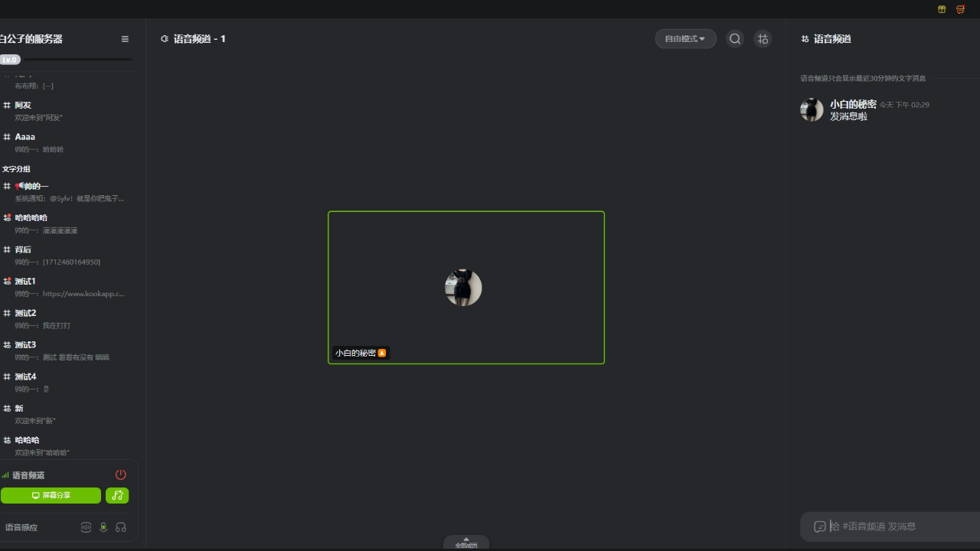Open the shop icon with red dot
980x551 pixels.
pos(960,9)
